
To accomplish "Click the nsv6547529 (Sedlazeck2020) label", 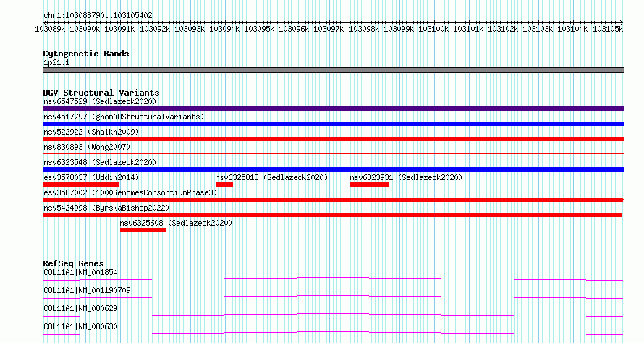I will (100, 101).
